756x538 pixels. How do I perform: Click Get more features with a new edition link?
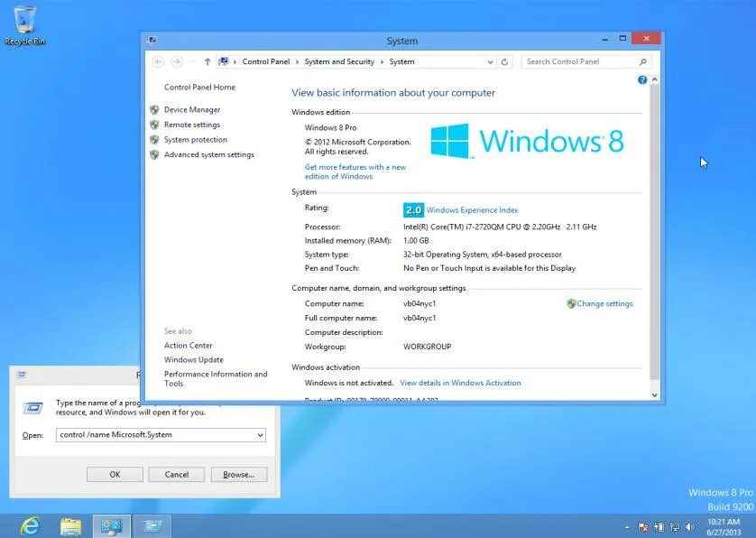(x=355, y=172)
